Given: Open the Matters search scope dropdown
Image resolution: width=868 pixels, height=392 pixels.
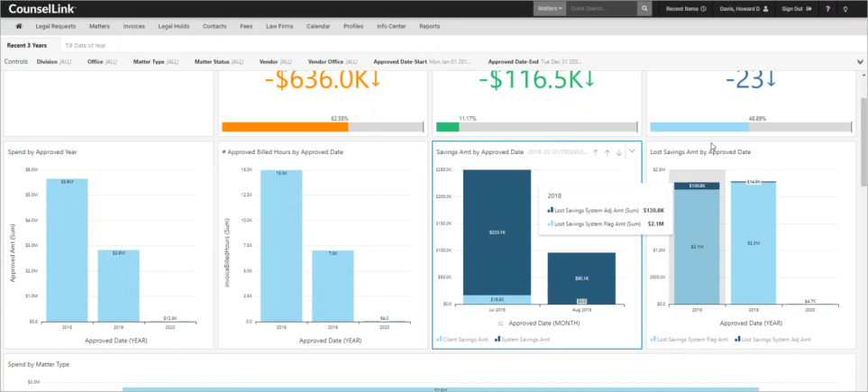Looking at the screenshot, I should pos(550,9).
